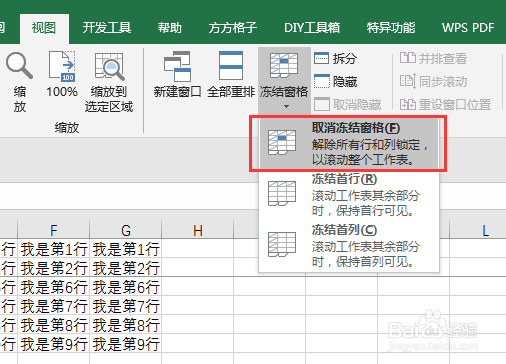Image resolution: width=506 pixels, height=364 pixels.
Task: Click cell F with 我是第2行
Action: (x=53, y=267)
